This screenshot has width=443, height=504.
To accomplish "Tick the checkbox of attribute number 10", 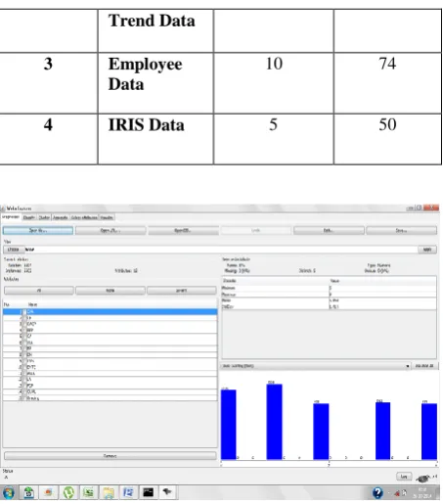I will point(23,367).
